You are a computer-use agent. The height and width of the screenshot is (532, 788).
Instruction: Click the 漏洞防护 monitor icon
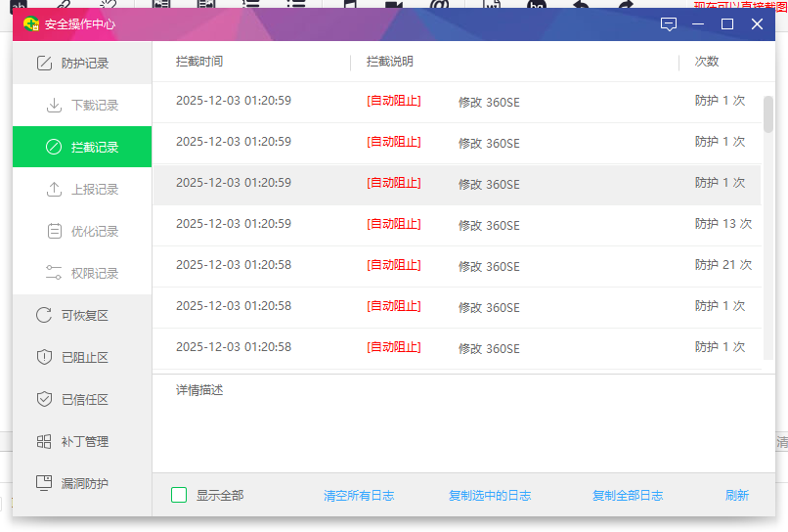coord(44,483)
